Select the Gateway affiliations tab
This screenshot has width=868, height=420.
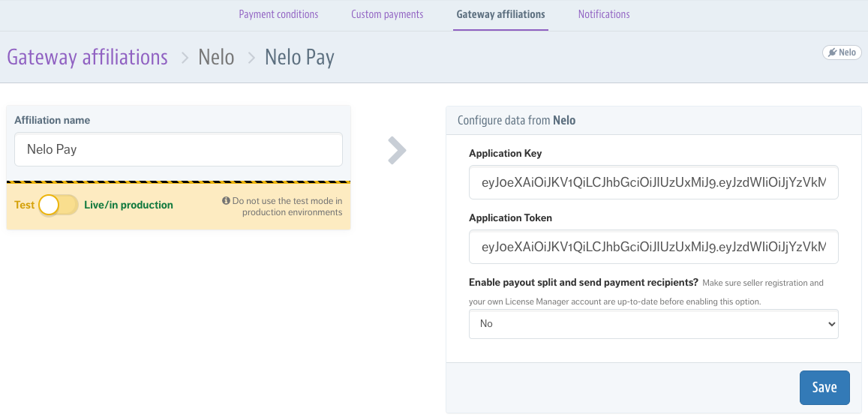tap(500, 14)
